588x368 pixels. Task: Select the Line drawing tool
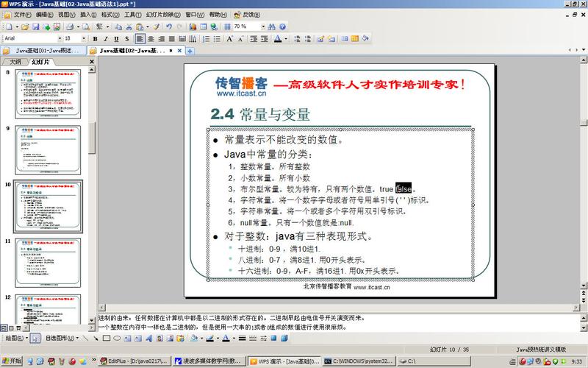click(x=85, y=339)
